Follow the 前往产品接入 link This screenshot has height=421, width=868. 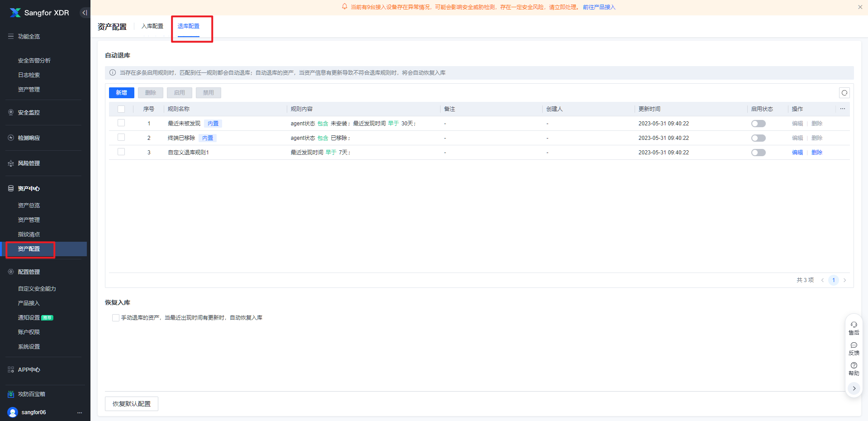point(599,7)
